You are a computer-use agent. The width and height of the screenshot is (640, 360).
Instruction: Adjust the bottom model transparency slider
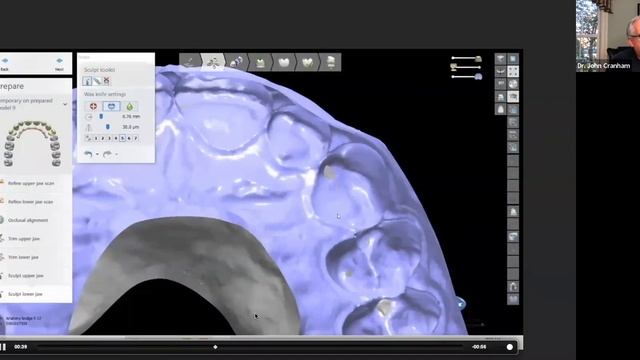pos(478,76)
